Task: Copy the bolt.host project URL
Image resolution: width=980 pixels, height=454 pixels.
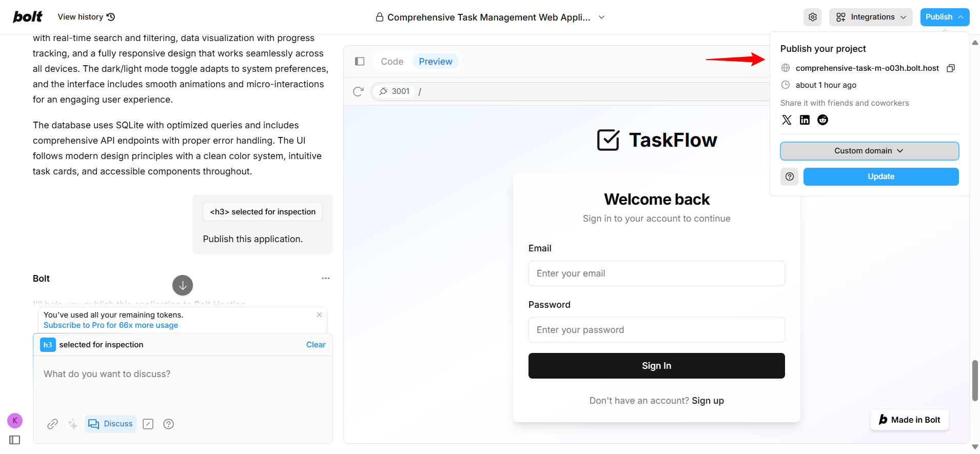Action: (x=951, y=68)
